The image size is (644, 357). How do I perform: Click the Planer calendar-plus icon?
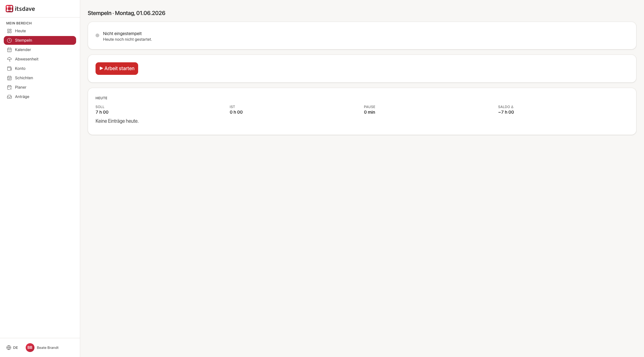[9, 87]
